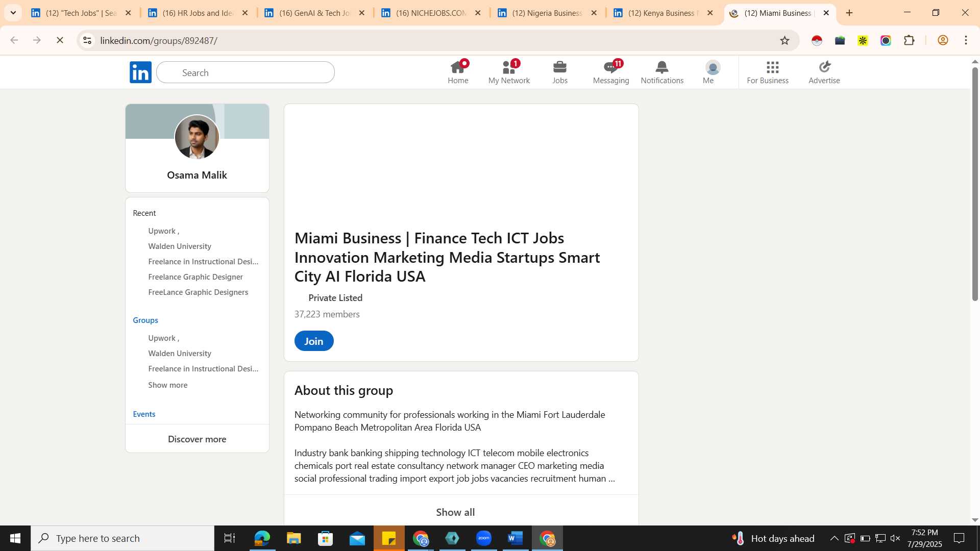Viewport: 980px width, 551px height.
Task: Click the red-white ball extension icon
Action: [817, 40]
